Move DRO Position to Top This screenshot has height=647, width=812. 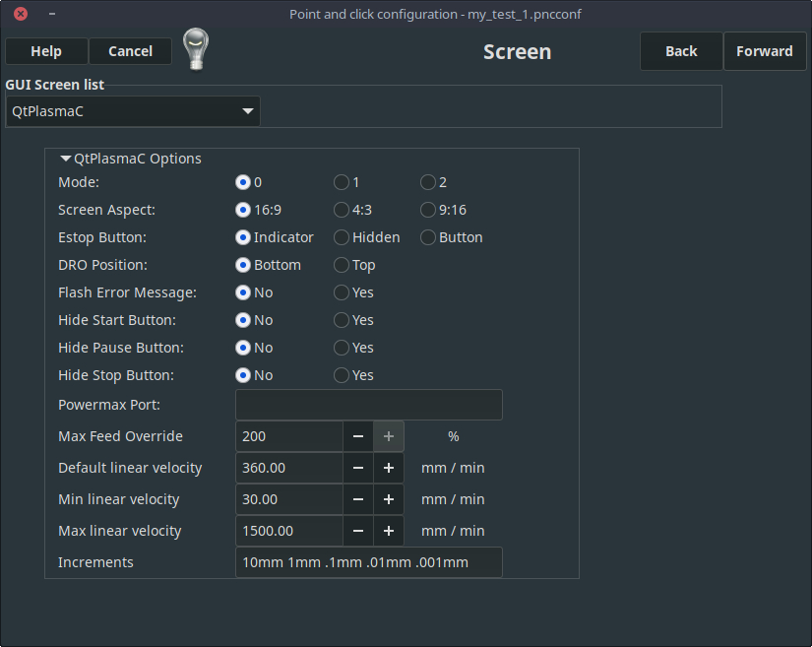[x=340, y=264]
